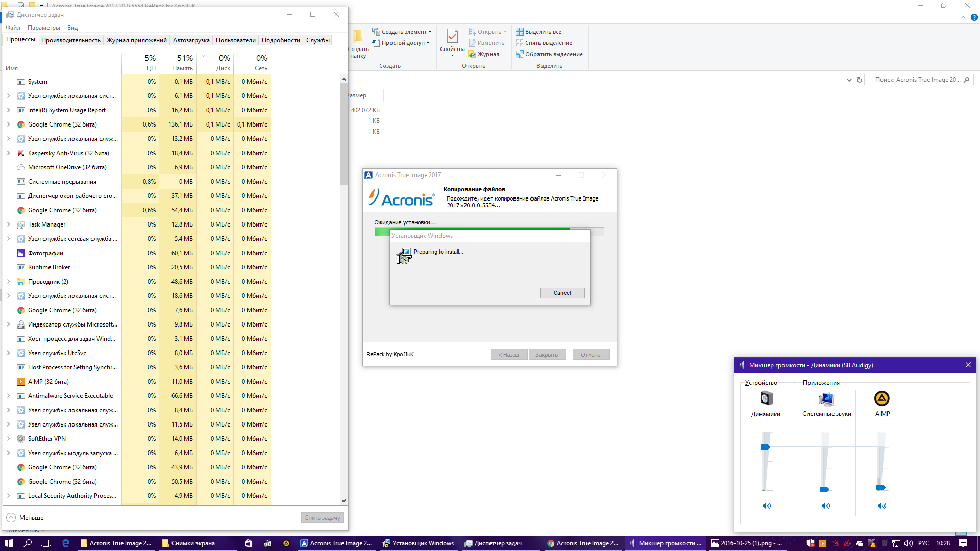
Task: Adjust the Динамики volume slider
Action: tap(765, 447)
